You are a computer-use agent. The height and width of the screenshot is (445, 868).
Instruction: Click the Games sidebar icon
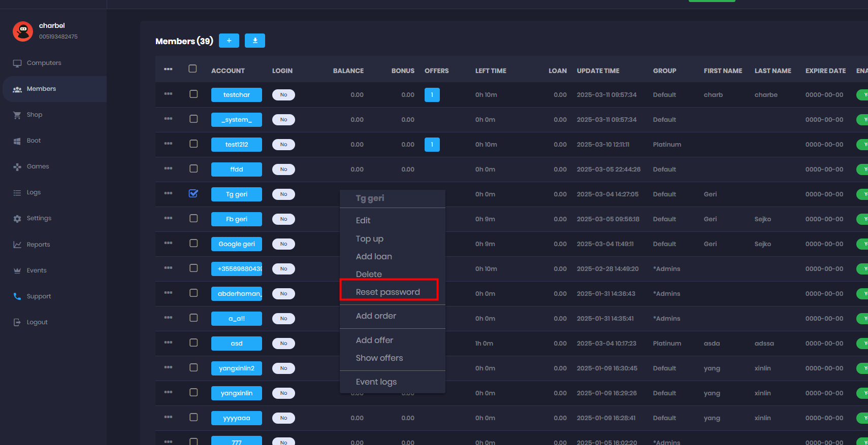[17, 167]
